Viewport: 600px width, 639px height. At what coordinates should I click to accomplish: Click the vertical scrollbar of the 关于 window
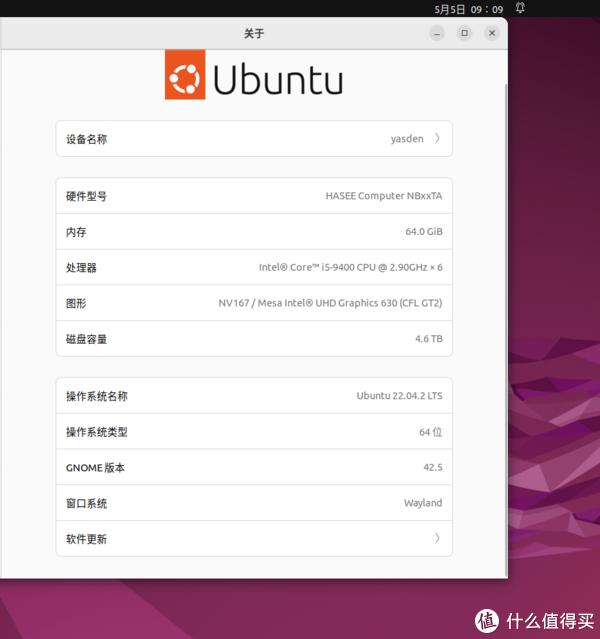506,329
